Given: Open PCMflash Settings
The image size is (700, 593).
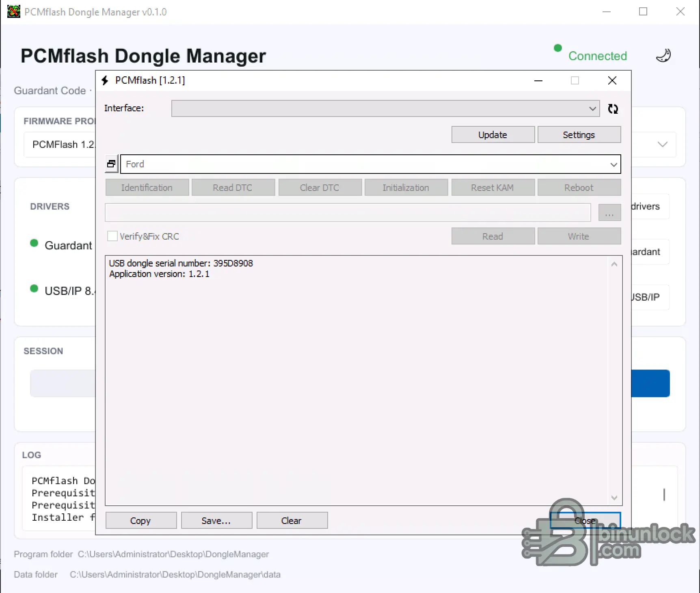Looking at the screenshot, I should 579,135.
